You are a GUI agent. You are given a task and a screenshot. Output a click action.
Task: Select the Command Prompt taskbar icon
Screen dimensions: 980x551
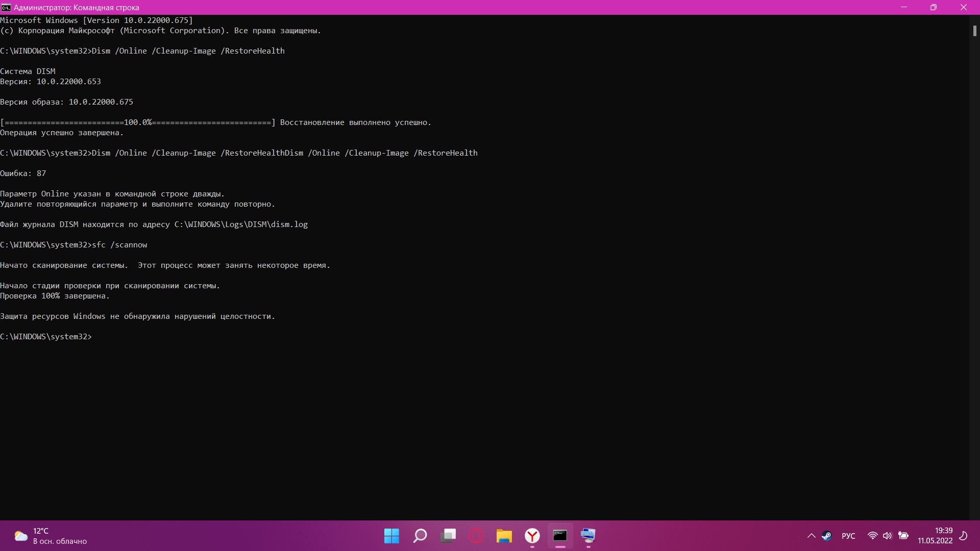[x=560, y=536]
